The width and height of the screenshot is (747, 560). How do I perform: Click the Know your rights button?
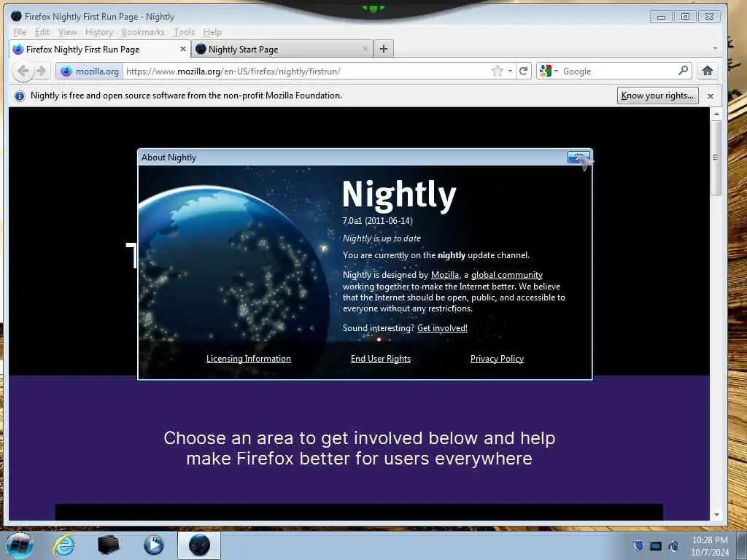point(657,96)
